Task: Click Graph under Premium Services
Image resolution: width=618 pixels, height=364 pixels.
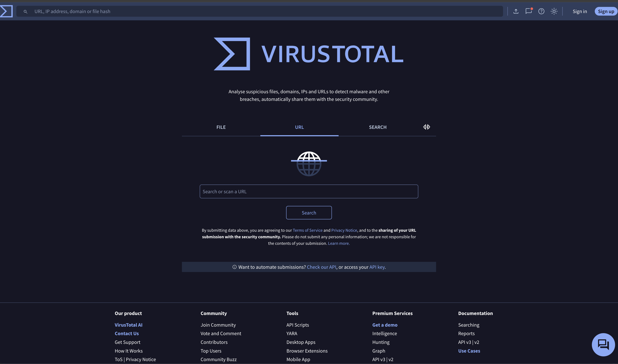Action: (379, 351)
